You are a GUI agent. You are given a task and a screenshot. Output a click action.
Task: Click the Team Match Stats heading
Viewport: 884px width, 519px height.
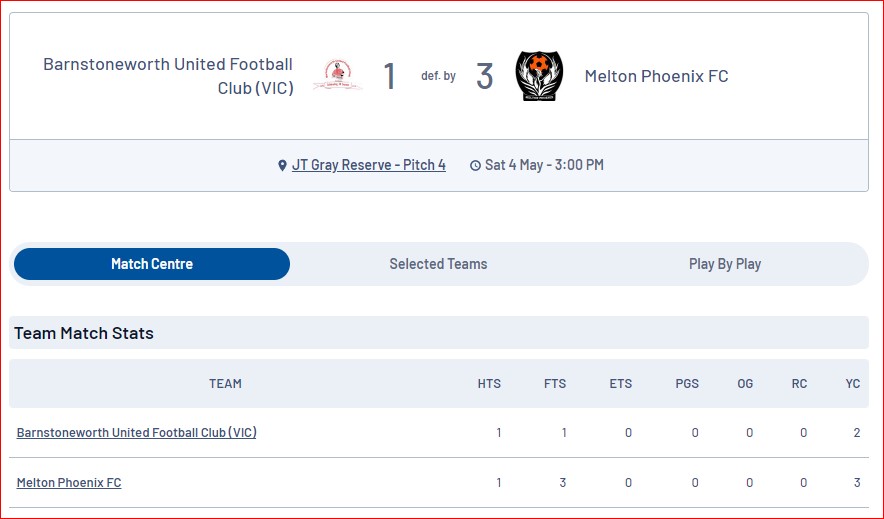click(84, 333)
